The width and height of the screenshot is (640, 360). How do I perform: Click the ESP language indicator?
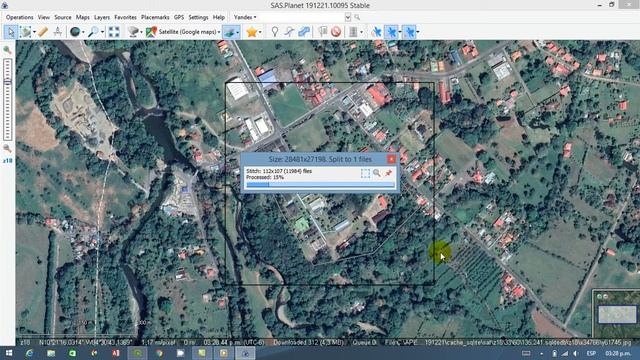591,353
